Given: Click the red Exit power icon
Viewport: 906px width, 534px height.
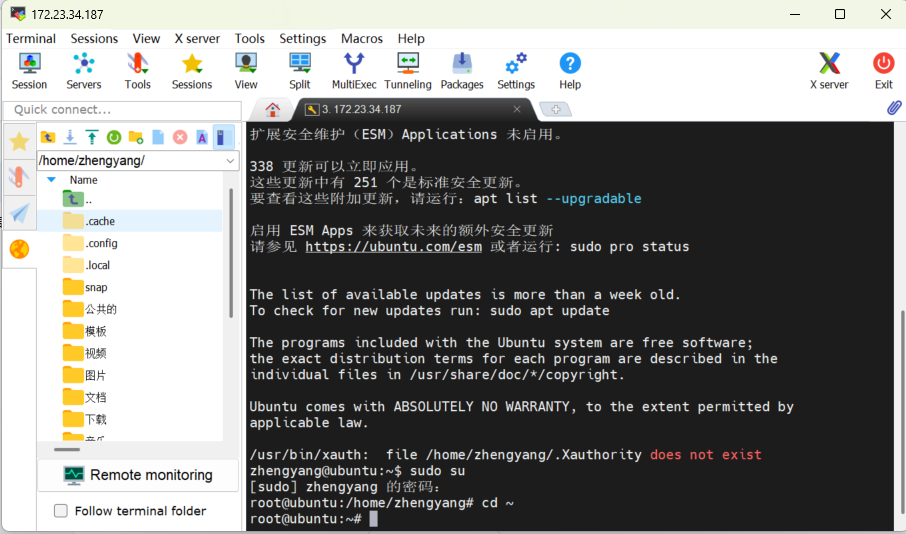Looking at the screenshot, I should coord(883,71).
